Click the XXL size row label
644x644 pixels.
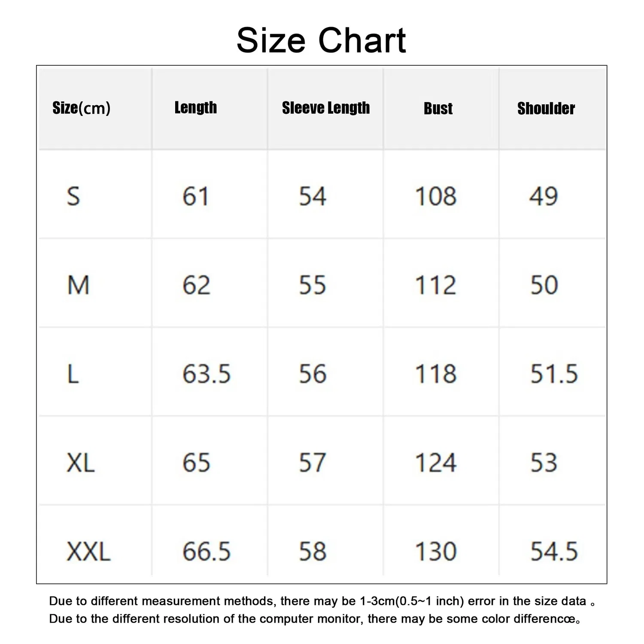pos(89,551)
